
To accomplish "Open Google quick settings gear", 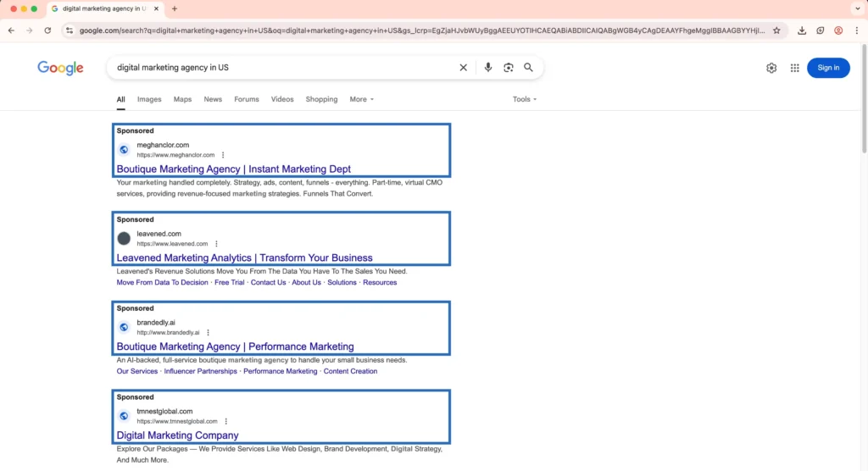I will [771, 68].
